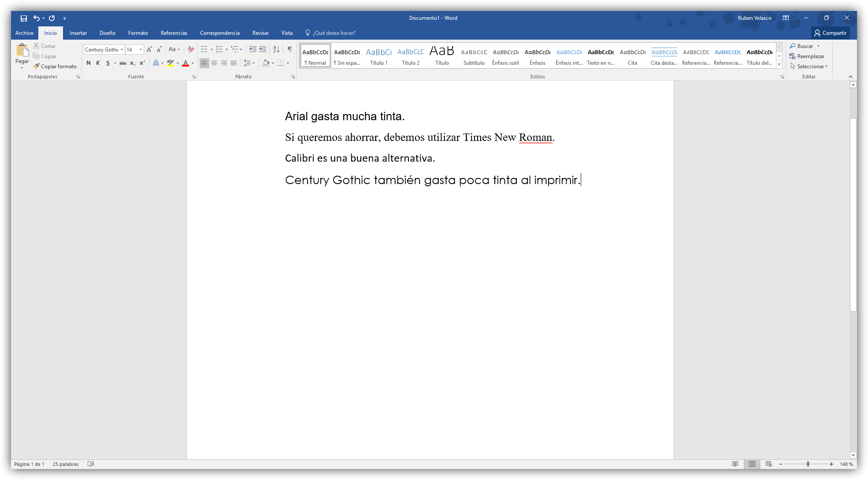The width and height of the screenshot is (868, 480).
Task: Click the Increase Font Size icon
Action: click(x=149, y=49)
